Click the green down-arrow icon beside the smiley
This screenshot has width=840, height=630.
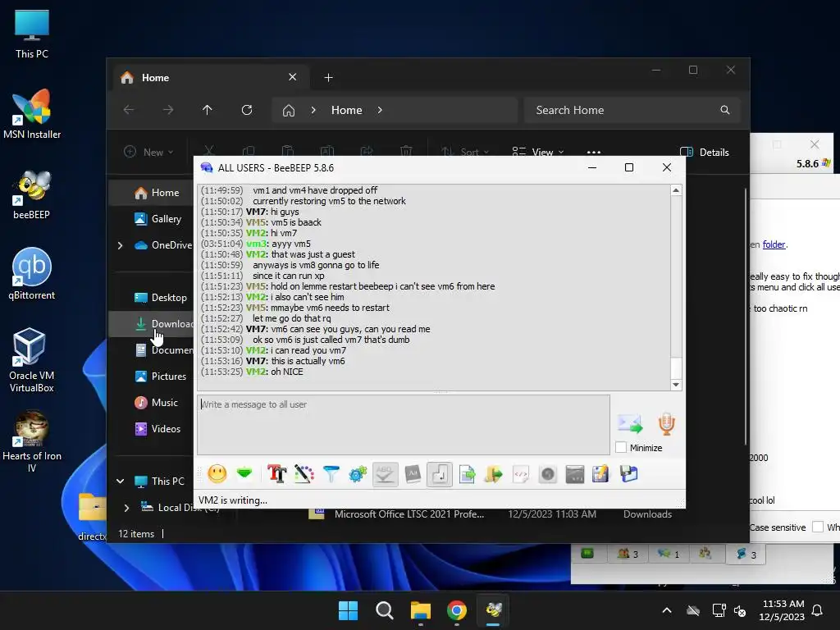[244, 473]
